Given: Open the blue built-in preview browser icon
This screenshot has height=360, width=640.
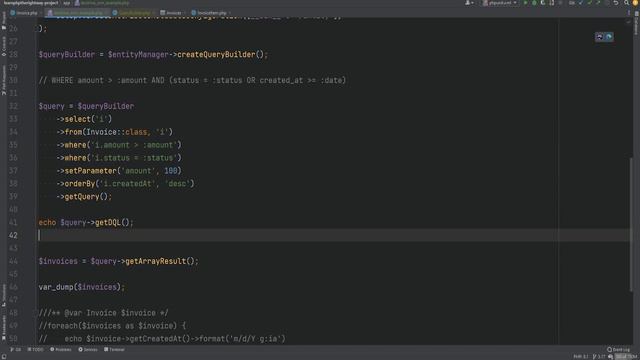Looking at the screenshot, I should point(609,37).
